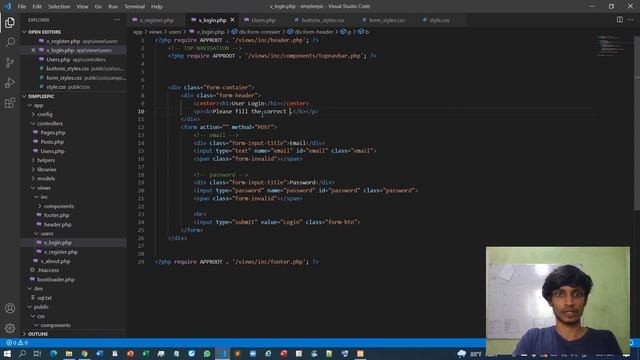Open the Help menu
The image size is (640, 360).
[x=157, y=7]
